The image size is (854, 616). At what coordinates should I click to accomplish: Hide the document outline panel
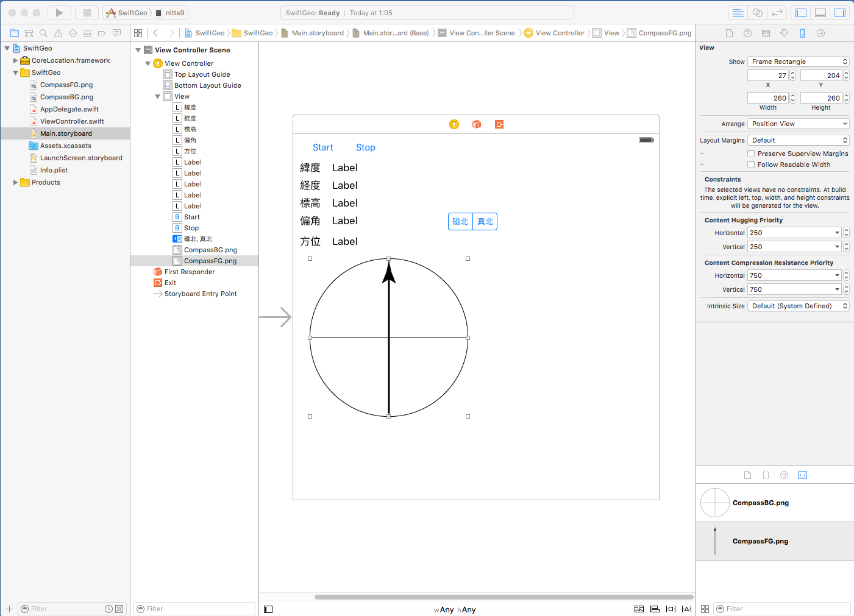coord(268,609)
